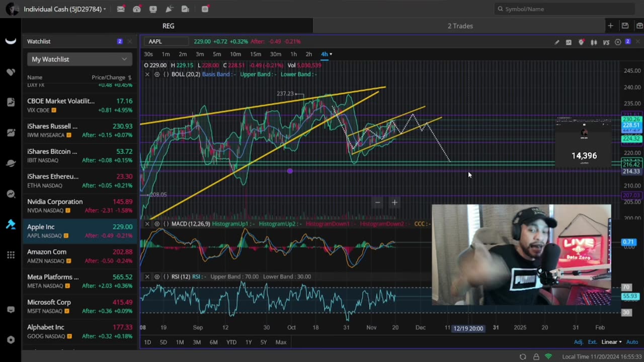Select the pencil drawing tool in chart toolbar
Viewport: 644px width, 362px height.
point(556,42)
